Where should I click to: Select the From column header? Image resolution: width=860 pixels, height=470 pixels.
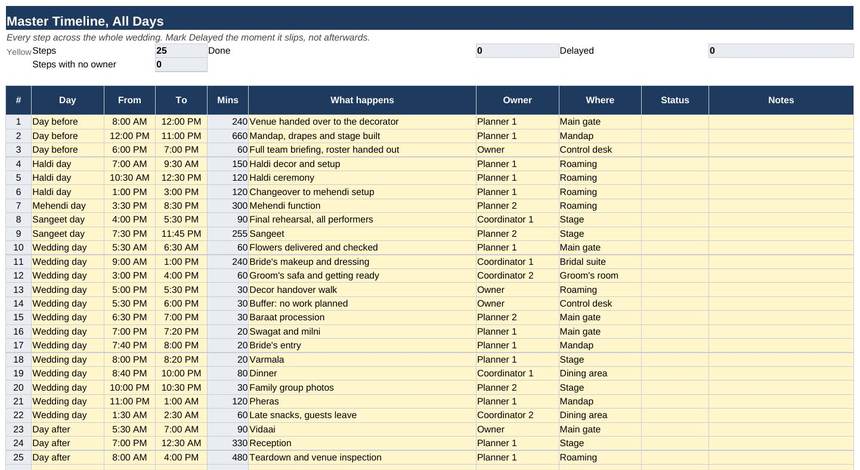point(129,100)
